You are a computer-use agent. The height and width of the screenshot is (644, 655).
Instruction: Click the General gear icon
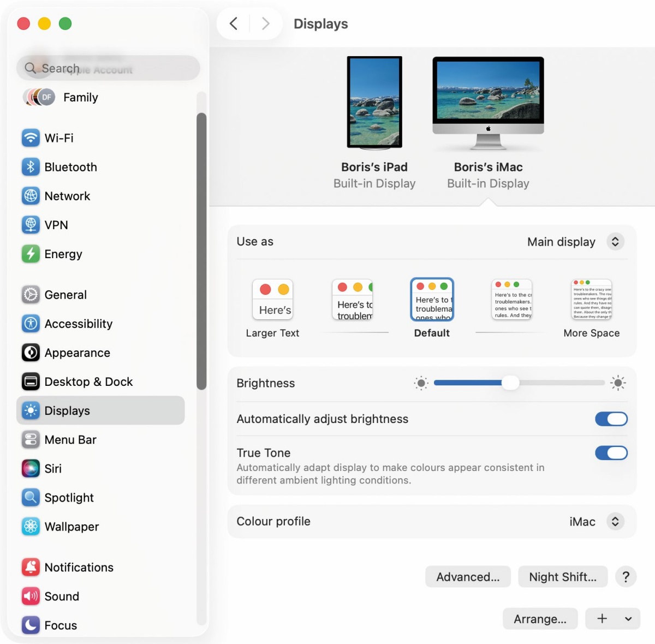tap(31, 294)
